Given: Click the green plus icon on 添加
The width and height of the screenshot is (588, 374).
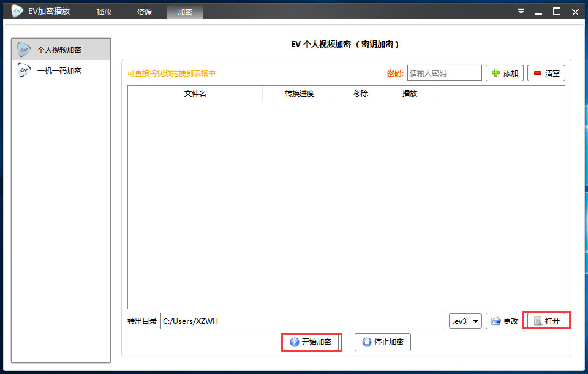Looking at the screenshot, I should pyautogui.click(x=495, y=73).
